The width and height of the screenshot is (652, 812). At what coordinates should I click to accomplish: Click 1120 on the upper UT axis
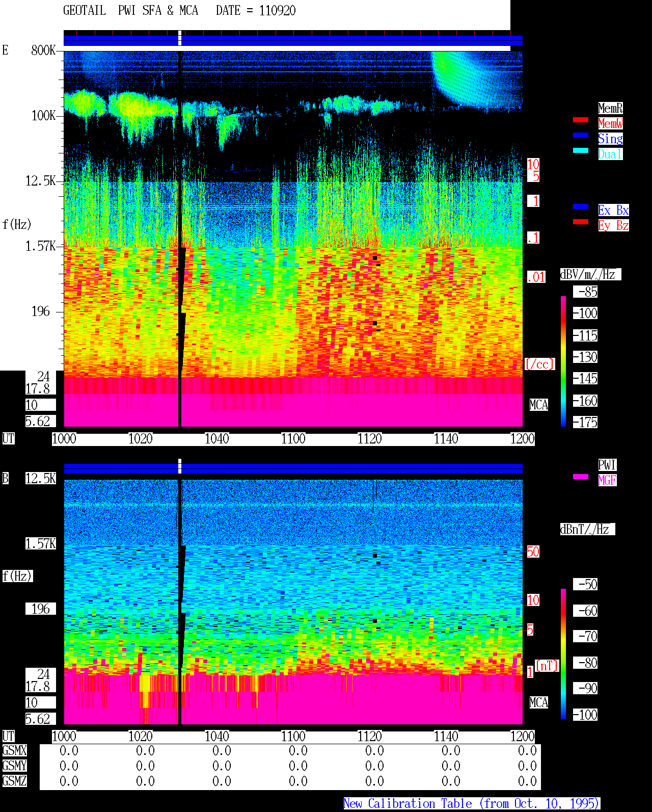point(370,438)
